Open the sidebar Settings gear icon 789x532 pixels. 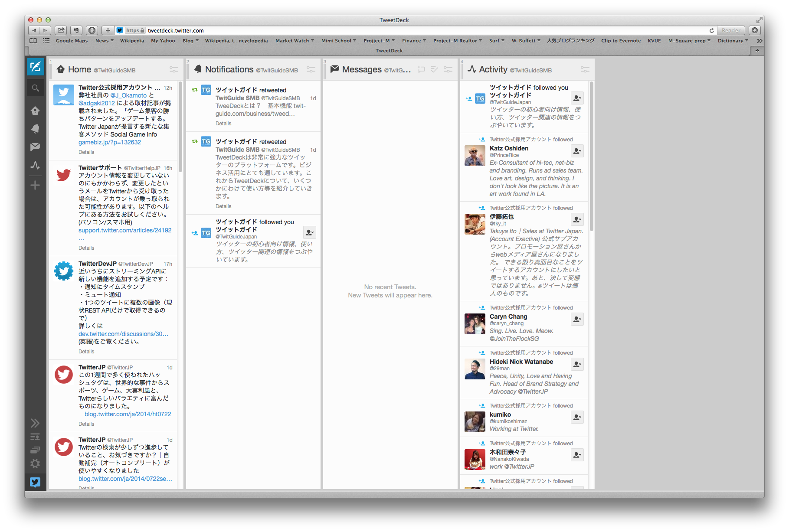tap(35, 463)
